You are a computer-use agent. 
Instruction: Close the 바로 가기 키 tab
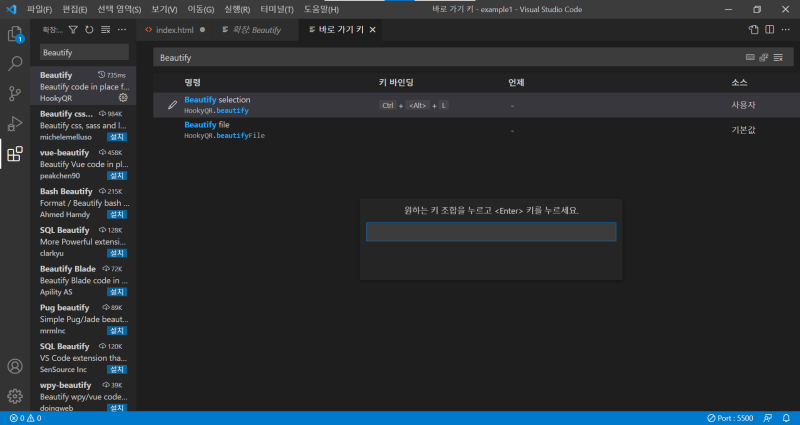coord(372,30)
